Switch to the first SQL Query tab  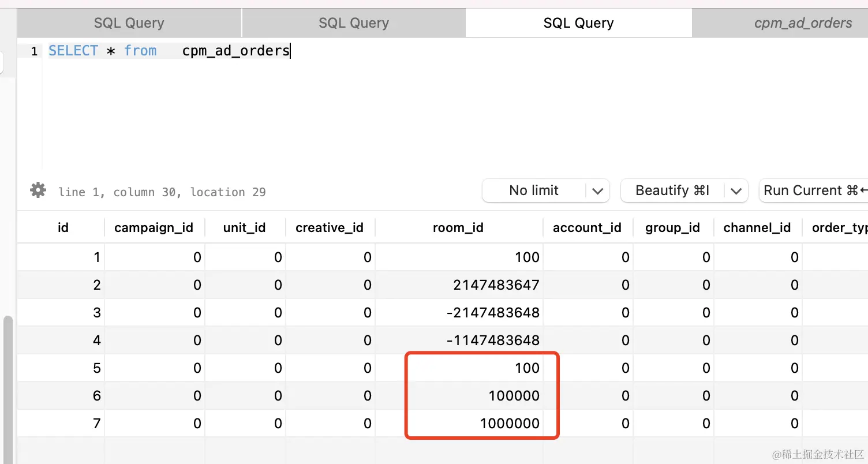coord(129,23)
